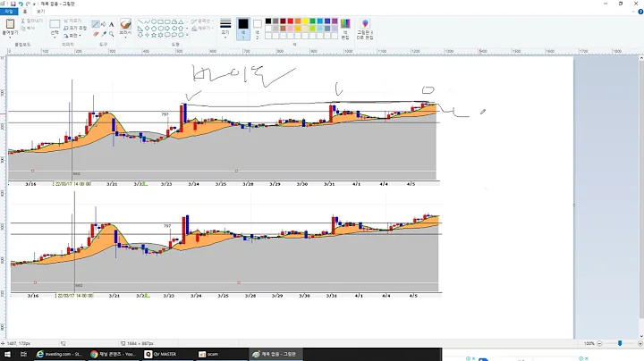644x361 pixels.
Task: Select the Magnifier tool
Action: 111,34
